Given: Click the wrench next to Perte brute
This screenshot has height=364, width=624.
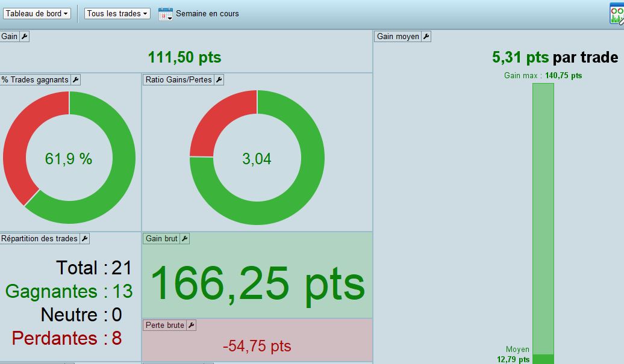Looking at the screenshot, I should coord(192,325).
